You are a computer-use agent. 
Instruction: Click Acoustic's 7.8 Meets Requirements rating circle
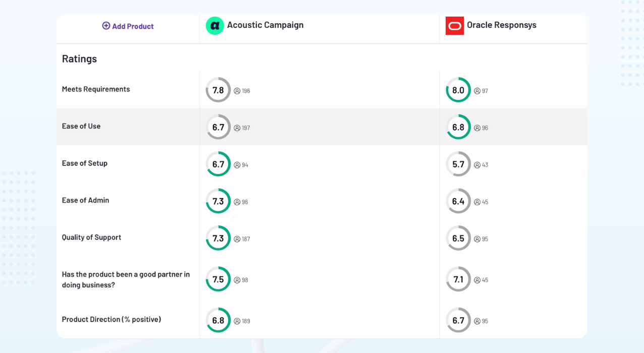(218, 90)
